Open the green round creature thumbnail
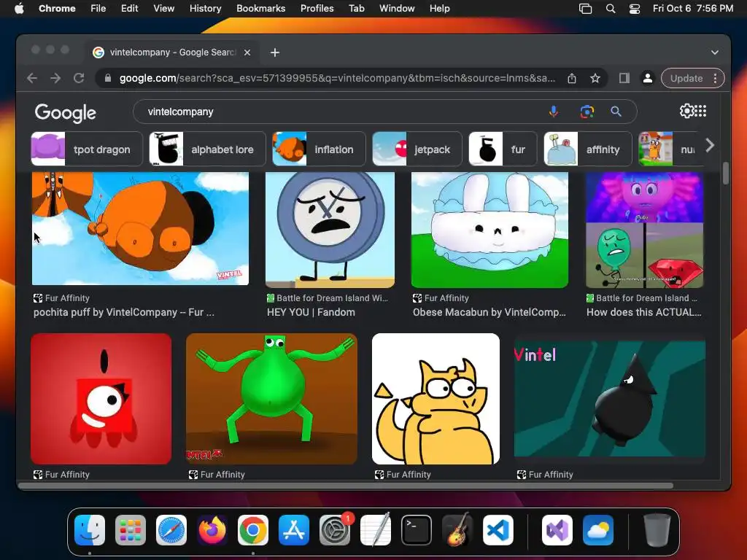This screenshot has height=560, width=747. click(x=271, y=399)
